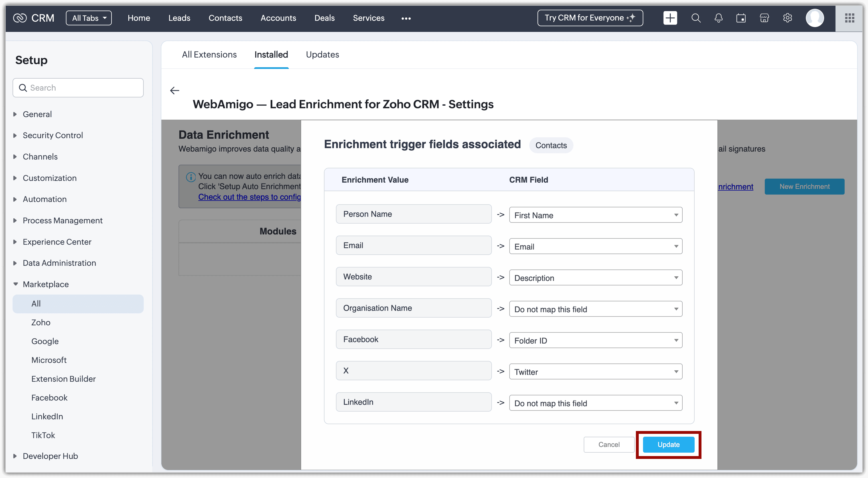The height and width of the screenshot is (478, 868).
Task: Click the apps grid launcher icon
Action: click(849, 18)
